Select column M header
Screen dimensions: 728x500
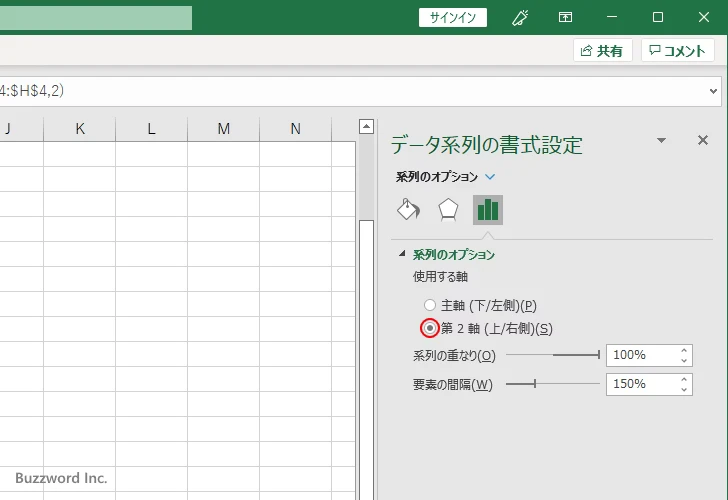223,129
